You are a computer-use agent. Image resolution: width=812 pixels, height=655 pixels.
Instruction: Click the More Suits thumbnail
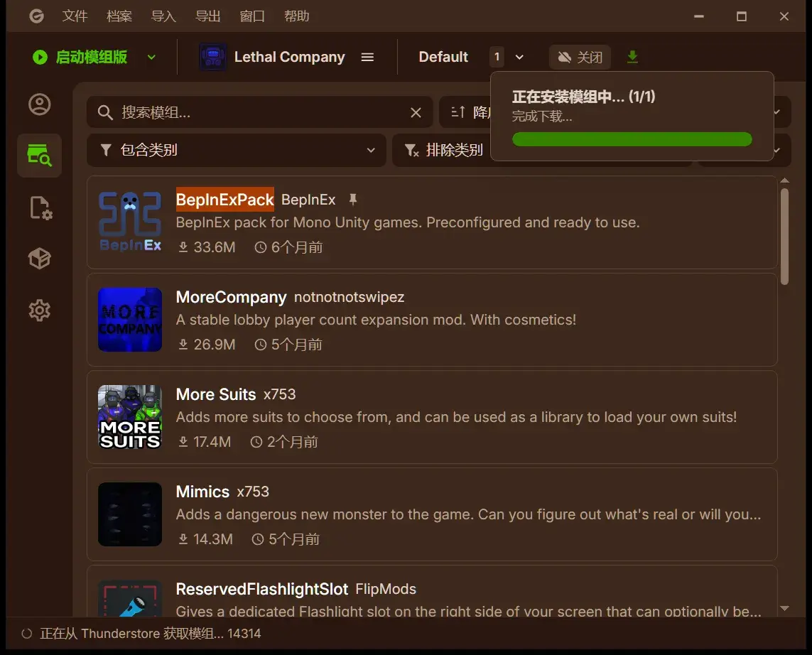pos(130,417)
